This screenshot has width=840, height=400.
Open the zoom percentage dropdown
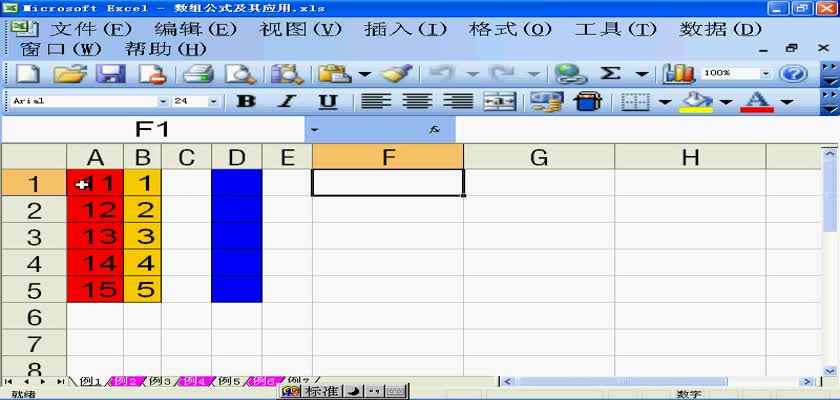pos(766,74)
